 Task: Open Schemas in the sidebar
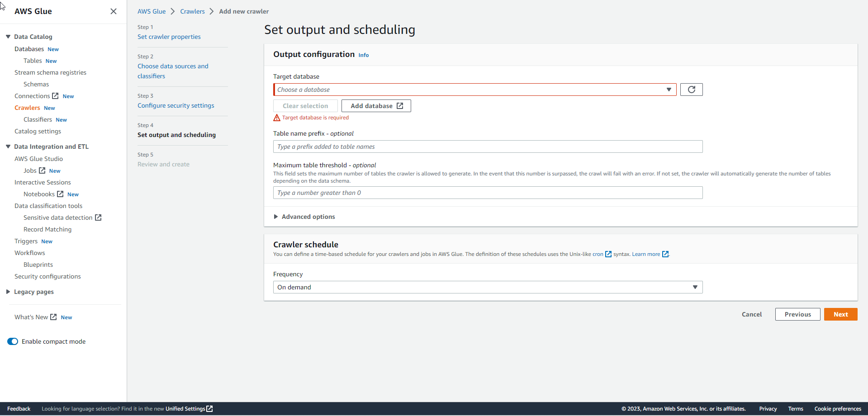click(x=36, y=84)
